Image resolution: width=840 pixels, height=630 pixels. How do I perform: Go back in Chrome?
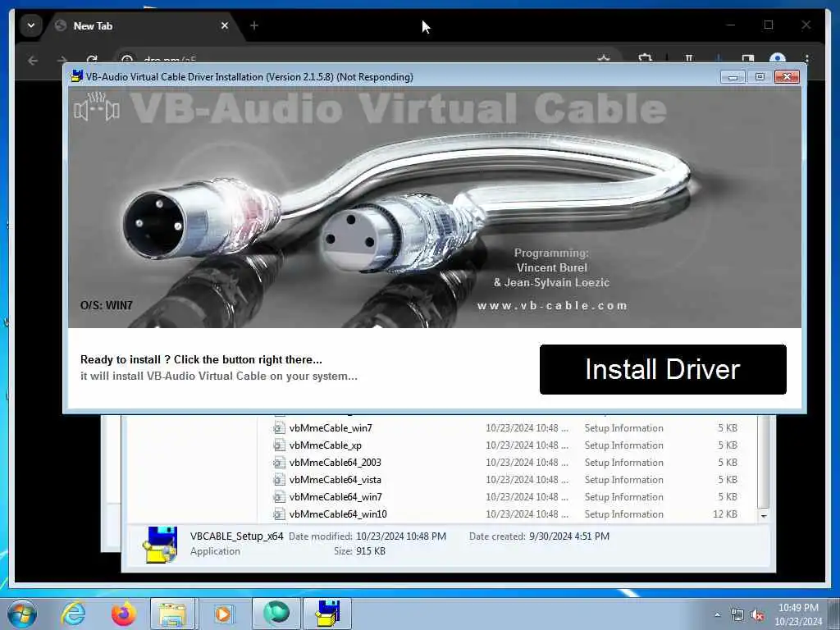pyautogui.click(x=33, y=61)
